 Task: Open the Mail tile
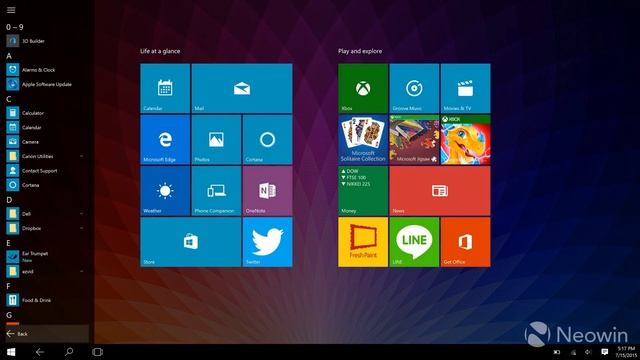tap(242, 88)
